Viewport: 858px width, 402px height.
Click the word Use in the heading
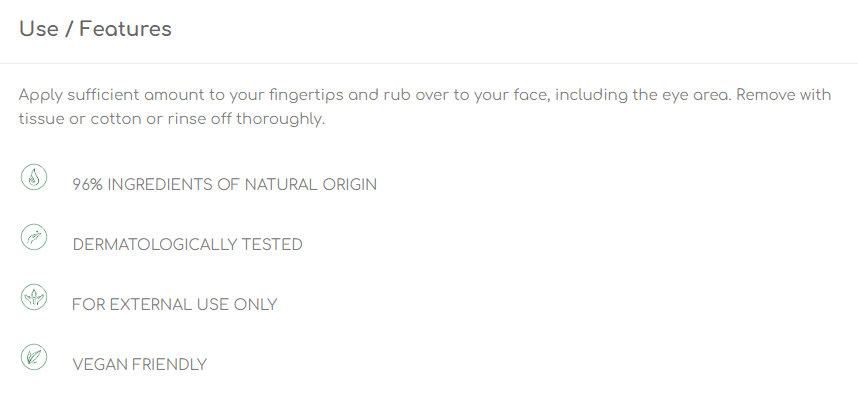(39, 29)
